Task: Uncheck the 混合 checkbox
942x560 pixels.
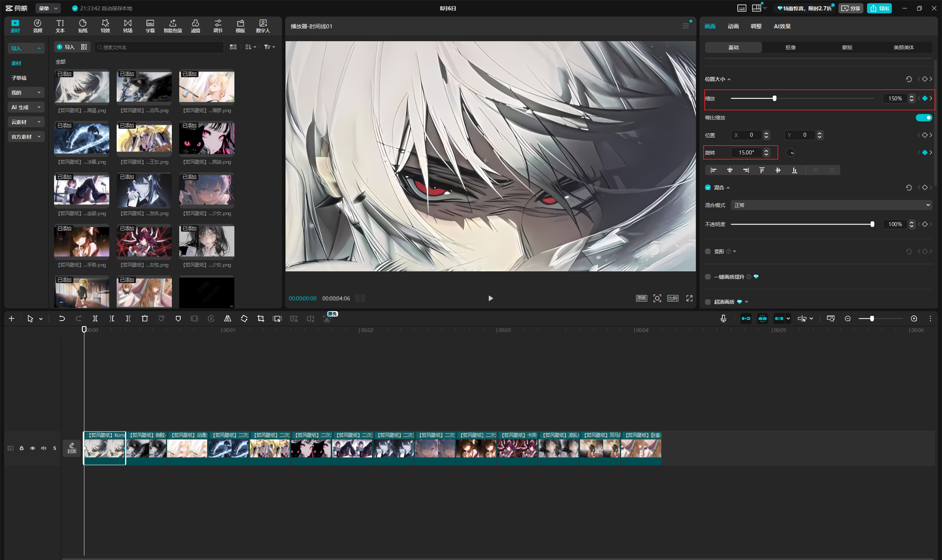Action: [x=708, y=188]
